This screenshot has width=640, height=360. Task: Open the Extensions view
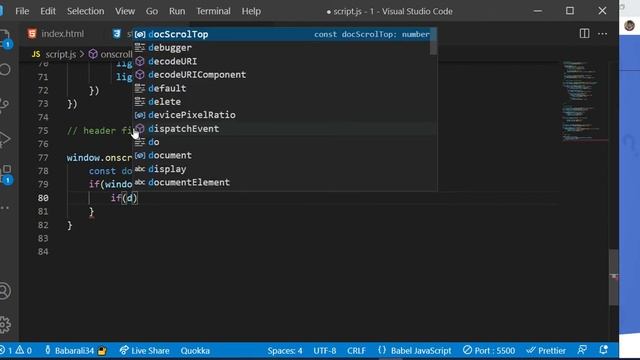tap(7, 174)
